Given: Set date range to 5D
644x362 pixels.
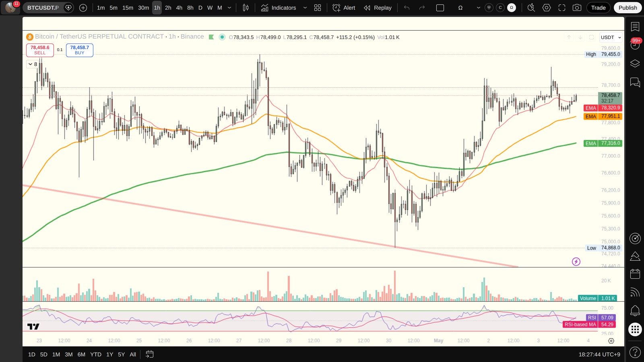Looking at the screenshot, I should pyautogui.click(x=44, y=354).
